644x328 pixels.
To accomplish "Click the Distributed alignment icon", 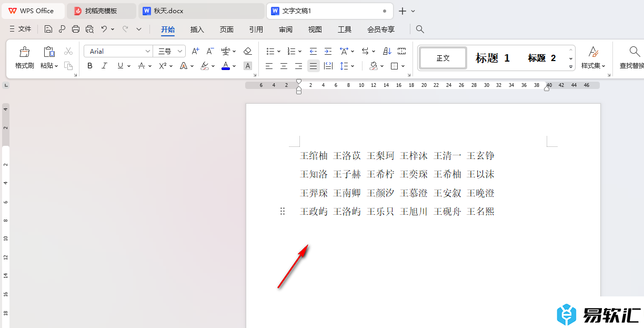I will [328, 66].
